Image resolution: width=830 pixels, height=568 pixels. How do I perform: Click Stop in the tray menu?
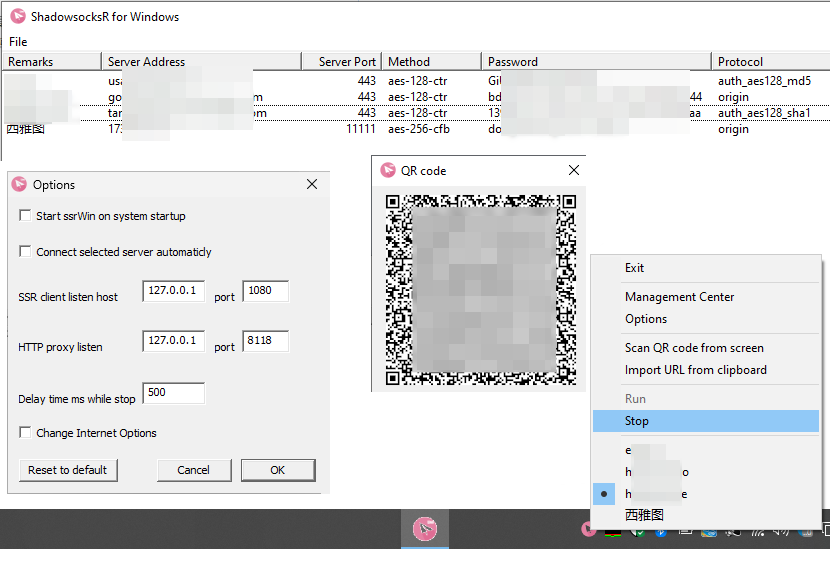coord(706,421)
